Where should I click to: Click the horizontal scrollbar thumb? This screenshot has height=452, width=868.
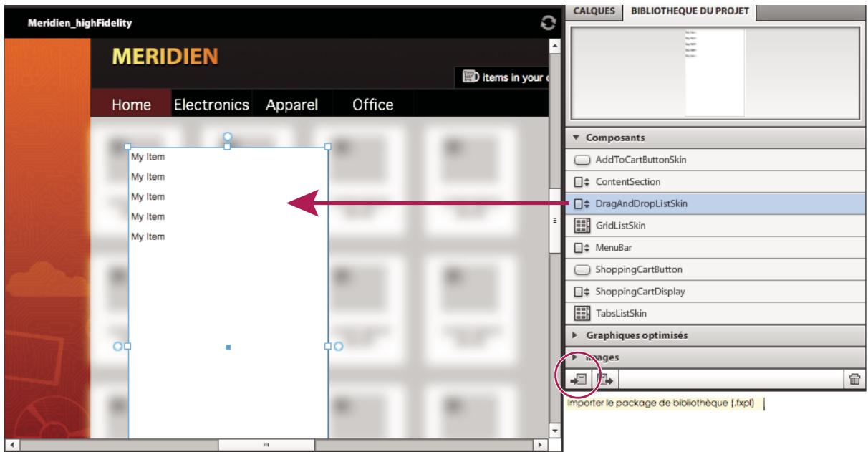(x=266, y=444)
